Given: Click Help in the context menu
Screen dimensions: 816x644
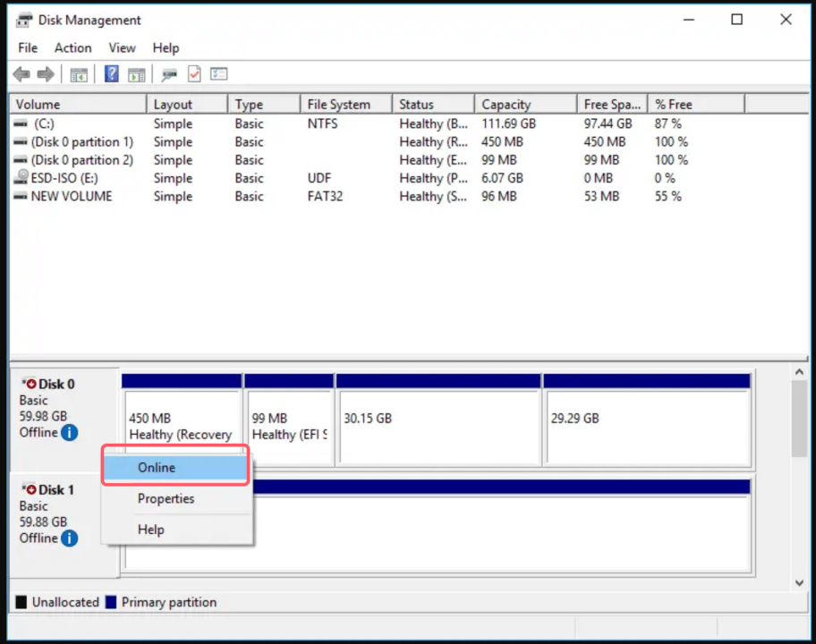Looking at the screenshot, I should (x=150, y=530).
